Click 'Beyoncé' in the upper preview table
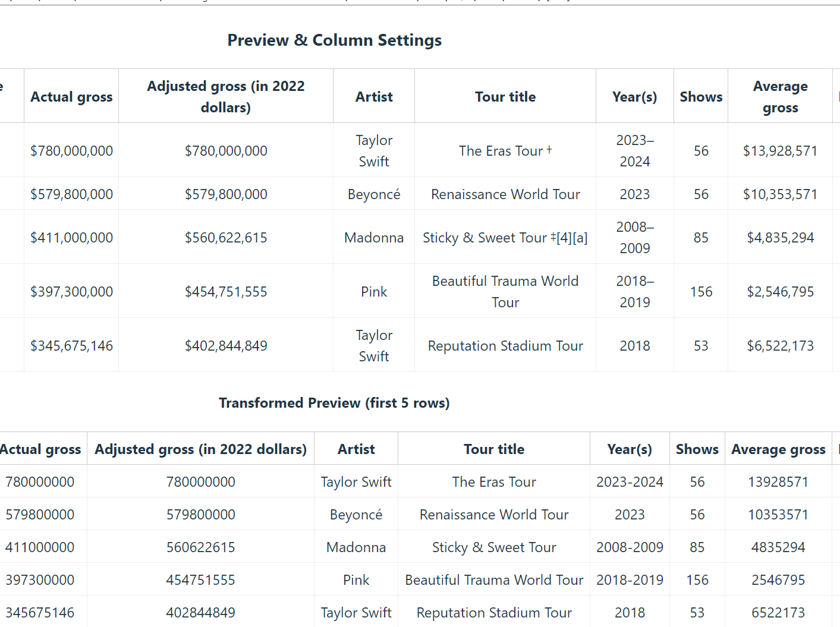The image size is (840, 627). click(x=374, y=194)
